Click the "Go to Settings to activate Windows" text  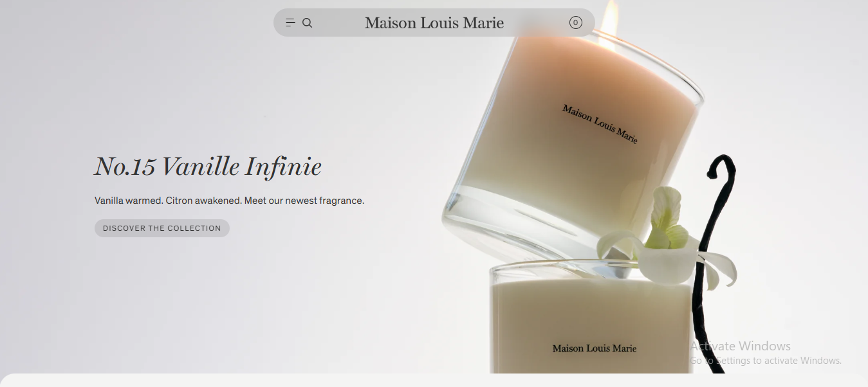pos(766,361)
